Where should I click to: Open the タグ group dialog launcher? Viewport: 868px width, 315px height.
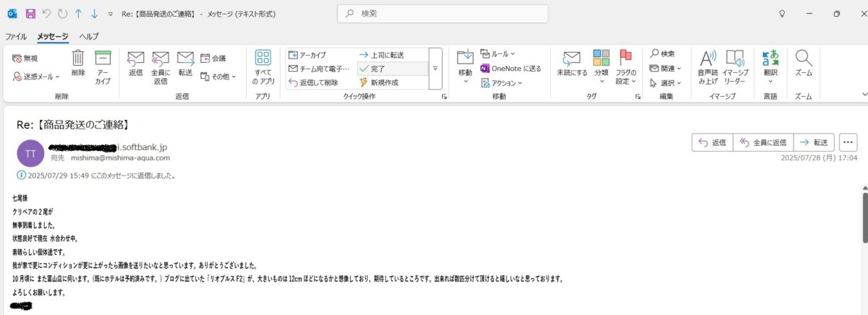[x=639, y=96]
